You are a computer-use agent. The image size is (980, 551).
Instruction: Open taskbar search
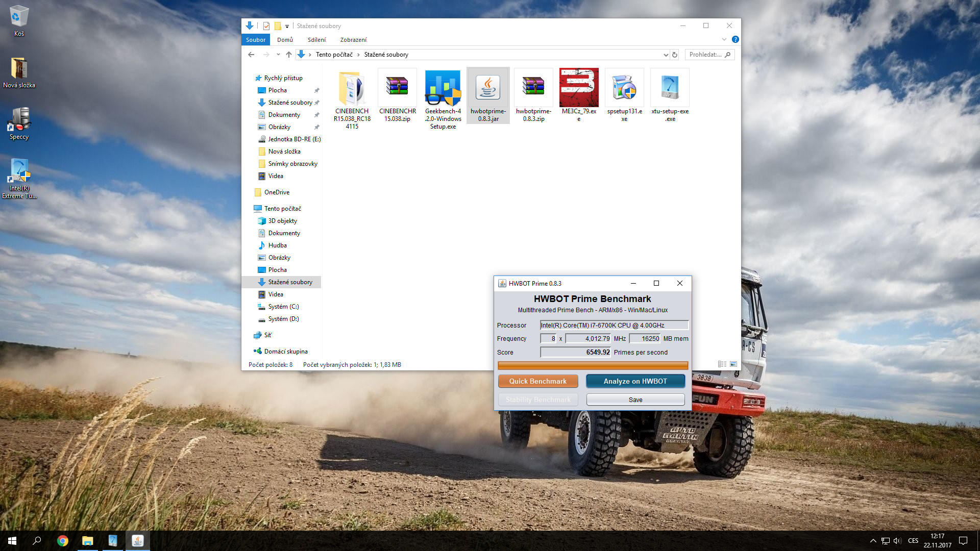[37, 541]
